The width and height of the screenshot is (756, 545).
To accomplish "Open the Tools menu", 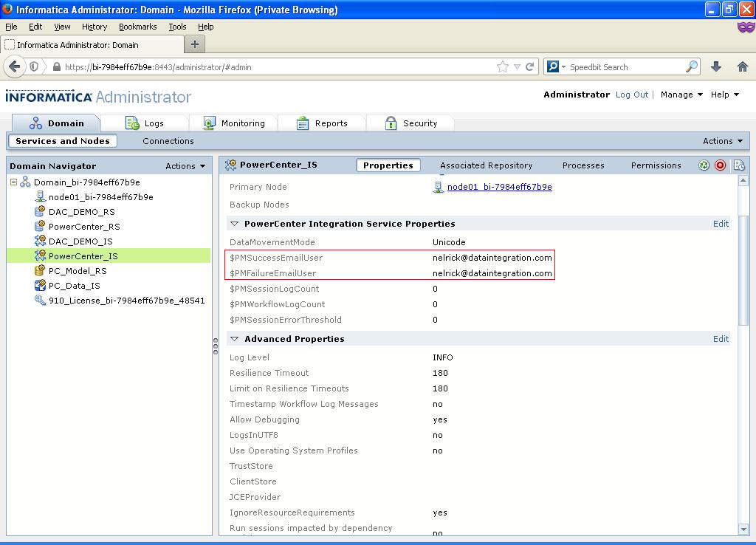I will [177, 27].
